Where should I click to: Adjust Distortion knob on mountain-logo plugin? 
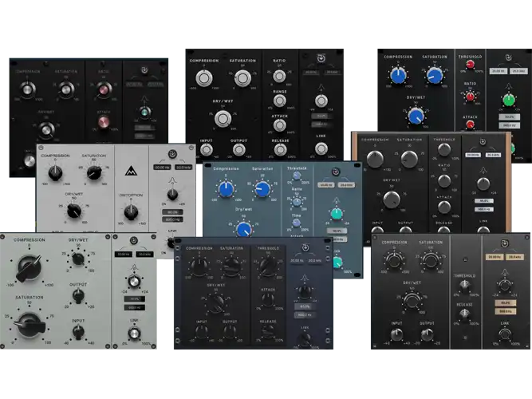pos(131,212)
